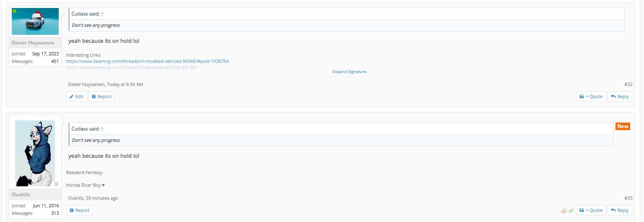Click 'Don't see any progress' quote in Ovahlls' post
Image resolution: width=644 pixels, height=222 pixels.
(x=96, y=140)
